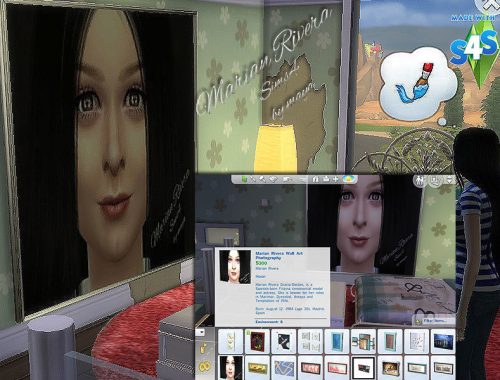Select the gold rings icon in catalog sidebar
The height and width of the screenshot is (380, 500).
click(204, 367)
